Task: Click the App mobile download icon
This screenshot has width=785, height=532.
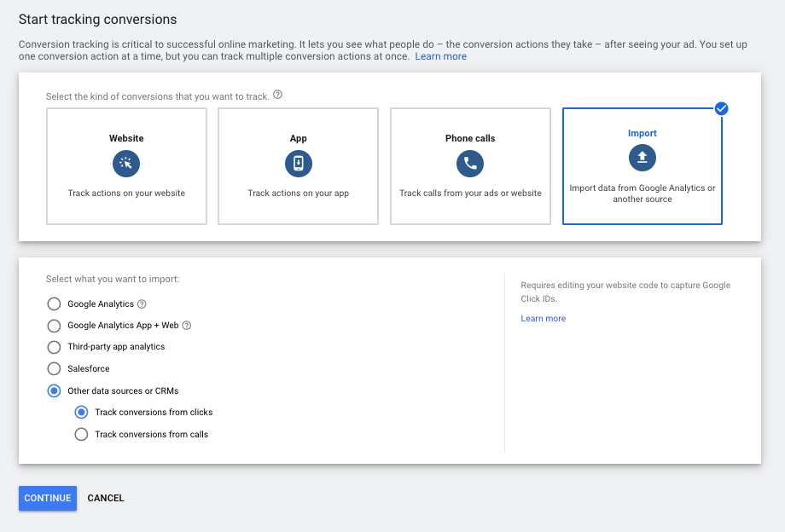Action: click(x=299, y=164)
